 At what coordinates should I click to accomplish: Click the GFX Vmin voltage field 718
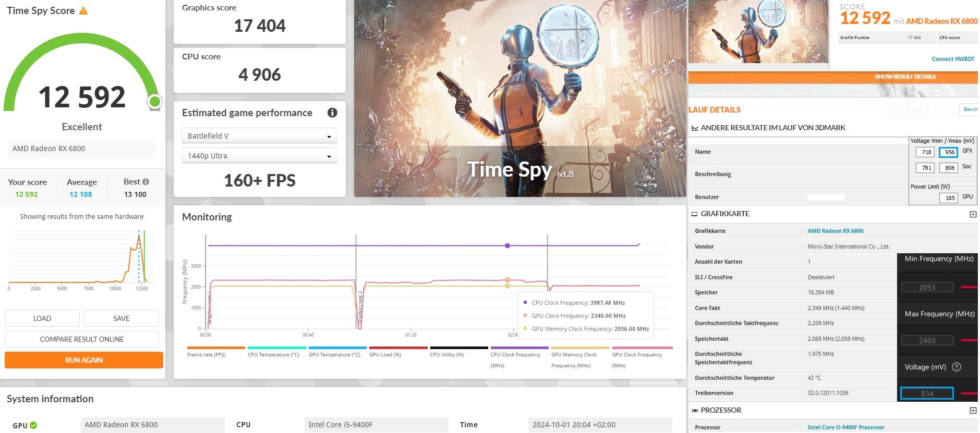tap(925, 152)
